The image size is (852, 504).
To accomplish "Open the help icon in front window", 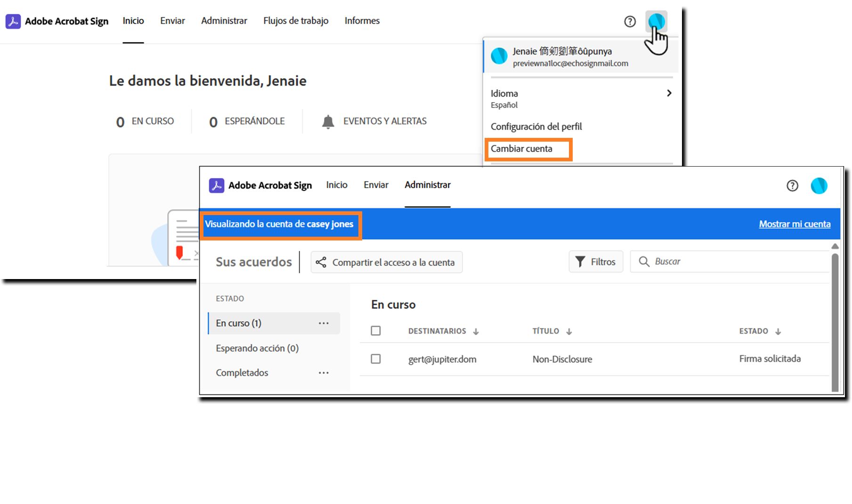I will pos(792,185).
